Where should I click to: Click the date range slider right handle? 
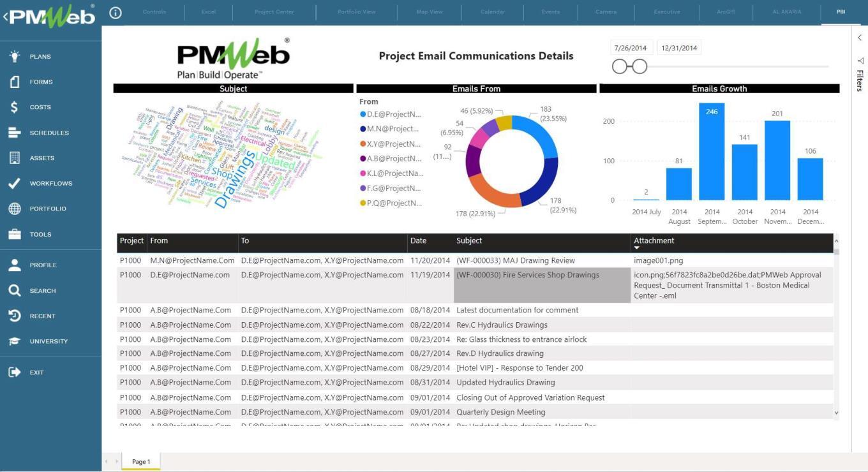(640, 66)
